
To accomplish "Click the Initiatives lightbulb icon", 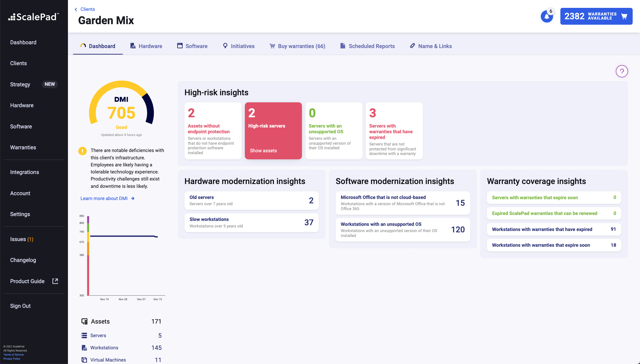I will click(225, 46).
